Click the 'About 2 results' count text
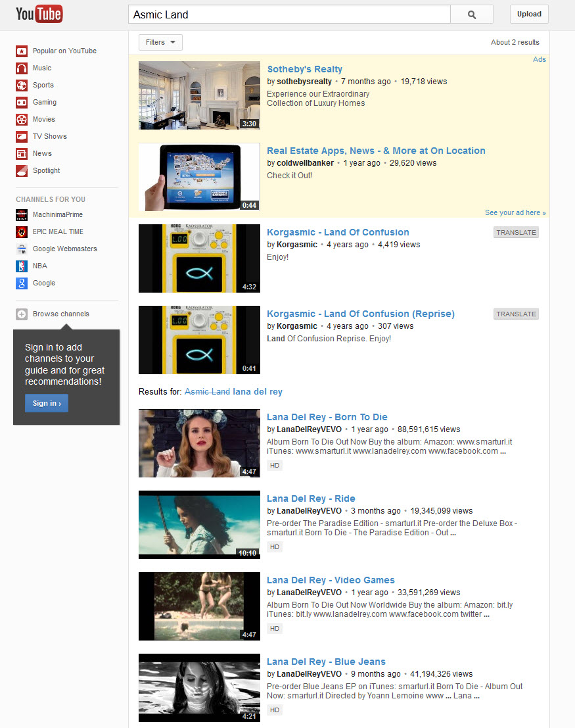 click(x=515, y=42)
